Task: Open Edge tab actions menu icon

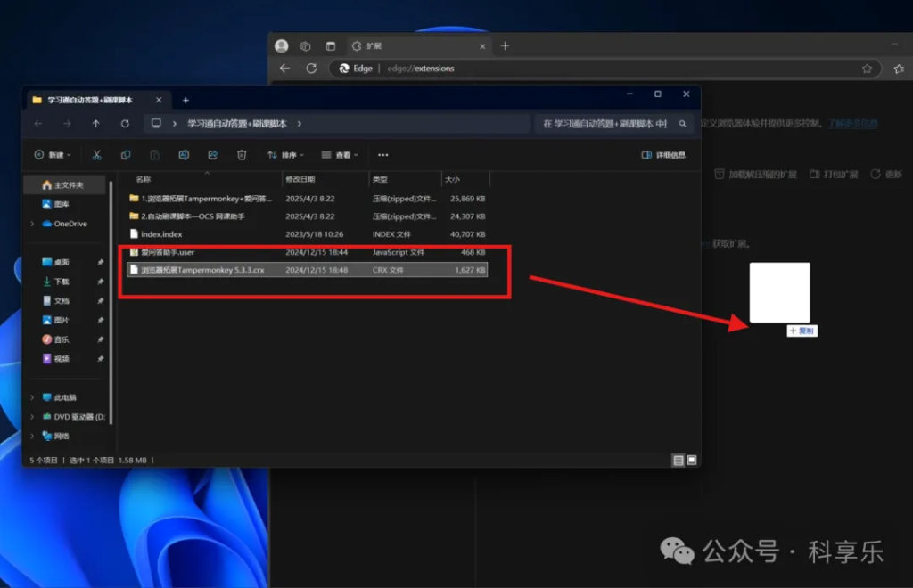Action: (x=331, y=46)
